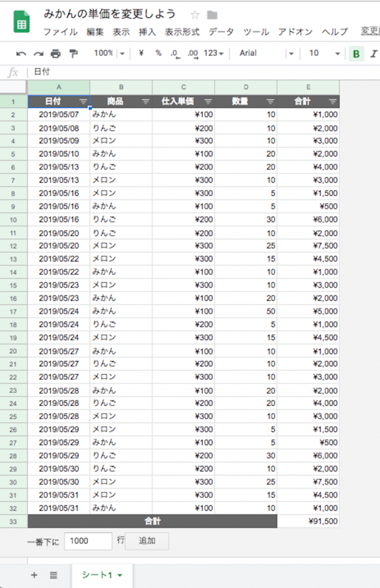Open the filter on the 商品 column header

[x=145, y=102]
